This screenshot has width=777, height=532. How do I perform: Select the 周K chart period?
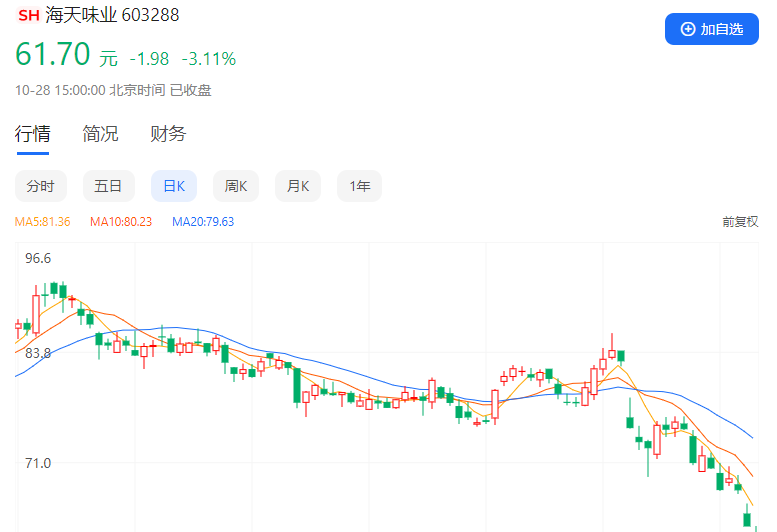coord(236,186)
